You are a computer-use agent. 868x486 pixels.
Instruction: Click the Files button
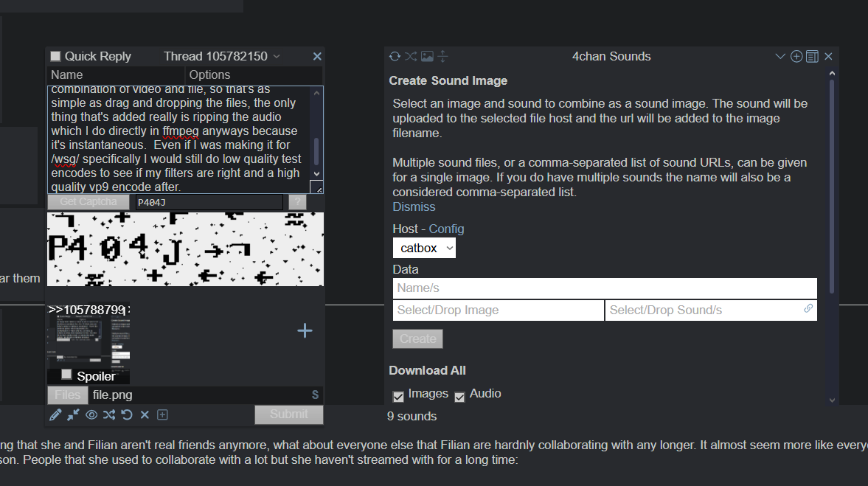(x=68, y=395)
